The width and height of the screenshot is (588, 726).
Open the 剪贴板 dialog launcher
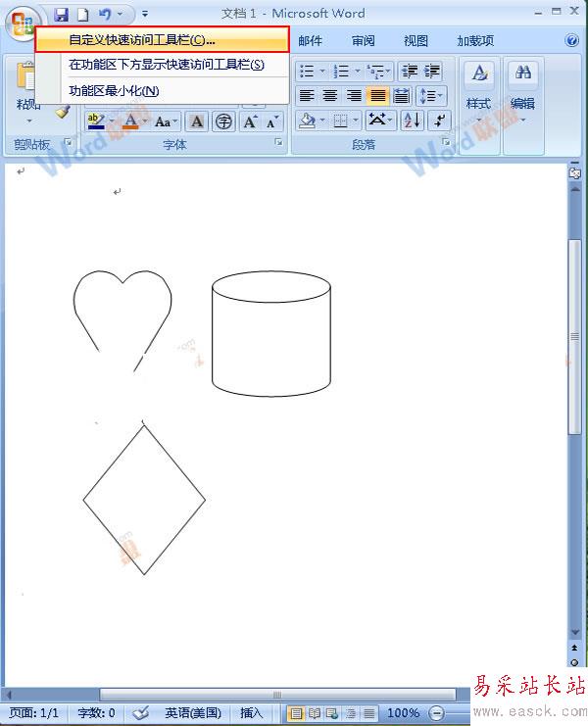(x=68, y=142)
